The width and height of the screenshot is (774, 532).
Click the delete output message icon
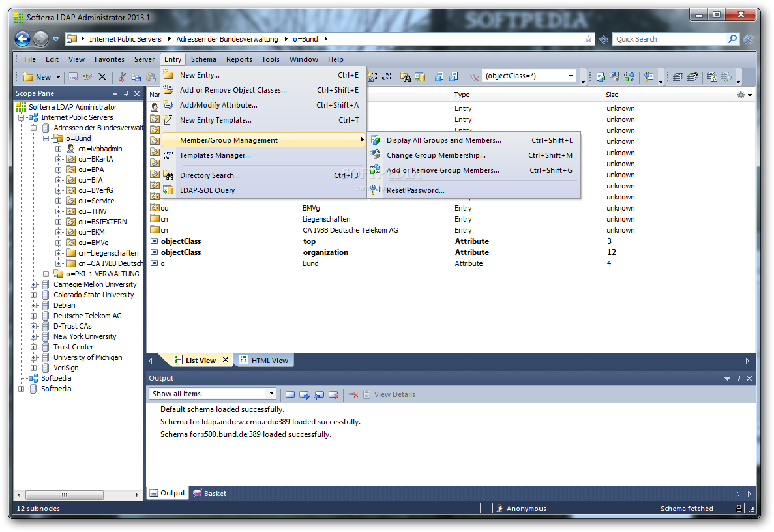(334, 394)
